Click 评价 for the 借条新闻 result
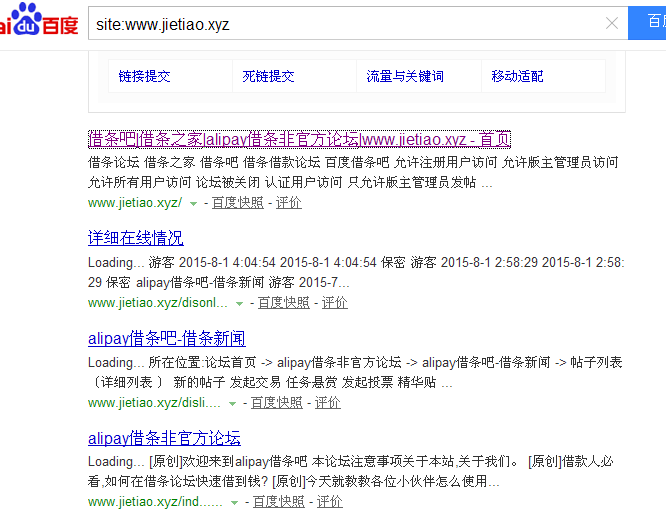Screen dimensions: 666x532 [x=328, y=403]
